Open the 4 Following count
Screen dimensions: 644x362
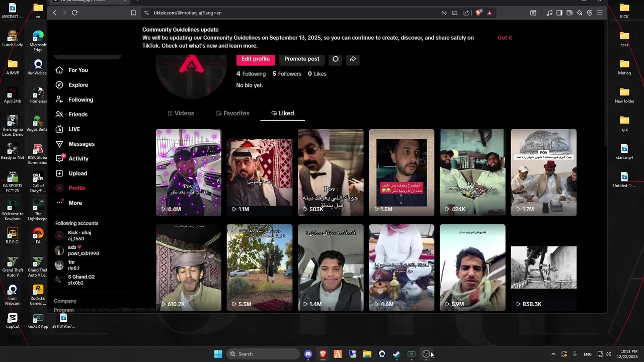click(x=251, y=74)
